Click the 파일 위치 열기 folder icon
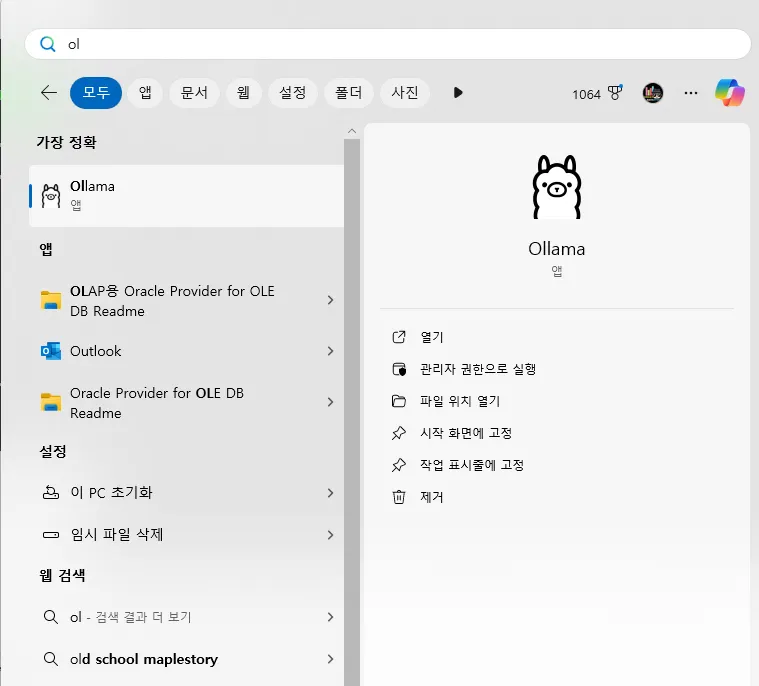 399,401
